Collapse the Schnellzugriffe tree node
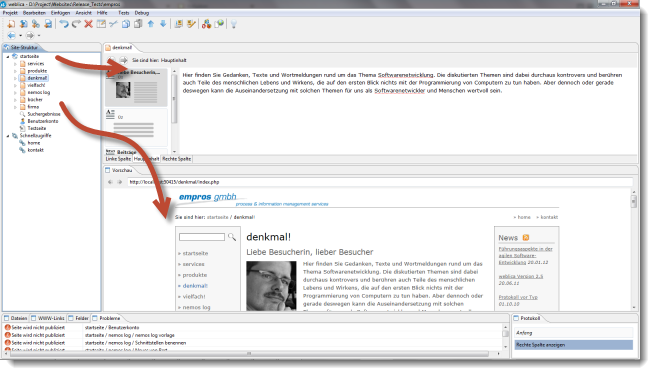The width and height of the screenshot is (655, 375). pos(8,136)
